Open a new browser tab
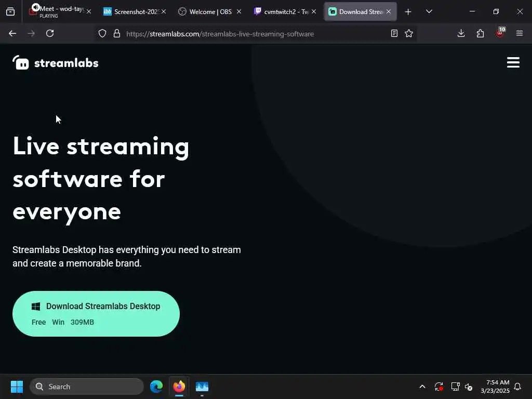 (x=408, y=12)
